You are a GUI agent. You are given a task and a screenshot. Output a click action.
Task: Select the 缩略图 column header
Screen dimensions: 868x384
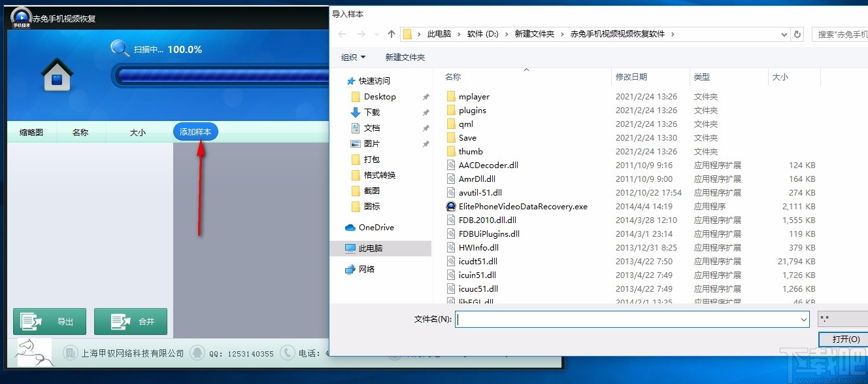[31, 132]
